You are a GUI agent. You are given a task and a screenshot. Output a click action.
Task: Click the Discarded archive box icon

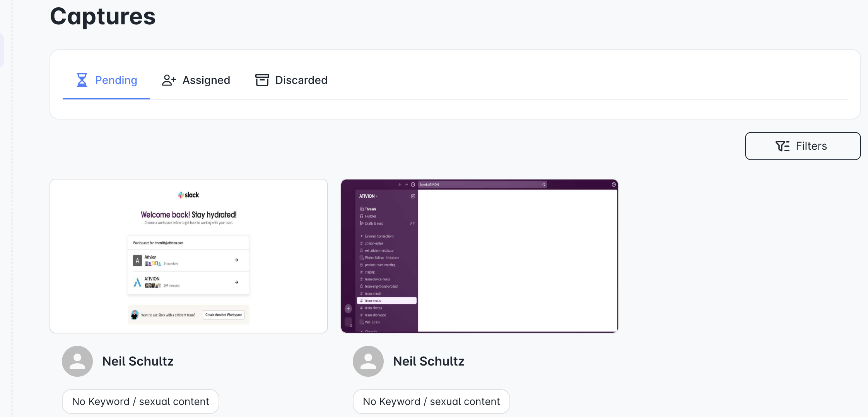point(262,80)
